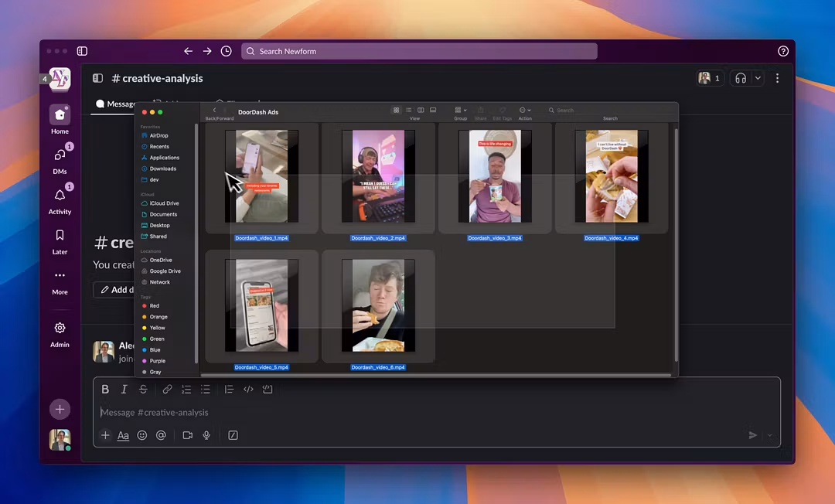Toggle italic formatting in the composer
Image resolution: width=835 pixels, height=504 pixels.
(124, 390)
